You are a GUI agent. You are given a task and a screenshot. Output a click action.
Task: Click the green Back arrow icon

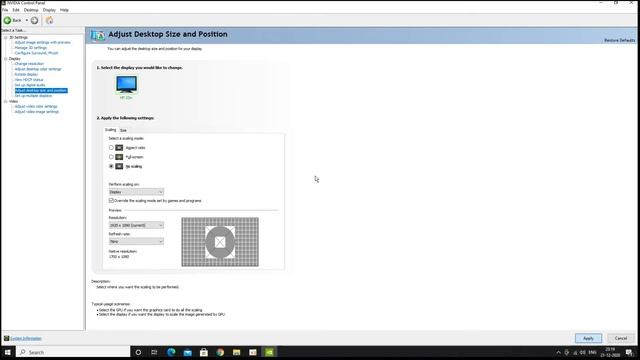pyautogui.click(x=7, y=20)
